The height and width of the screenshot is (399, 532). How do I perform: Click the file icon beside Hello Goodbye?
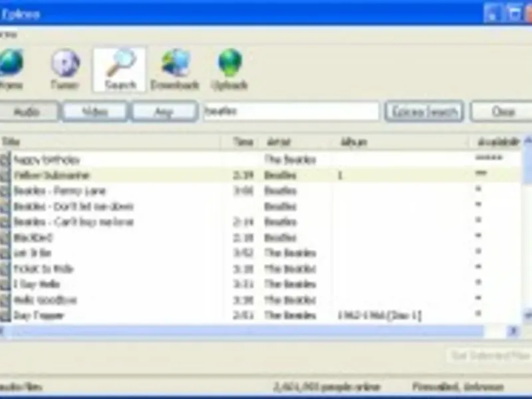pyautogui.click(x=5, y=300)
